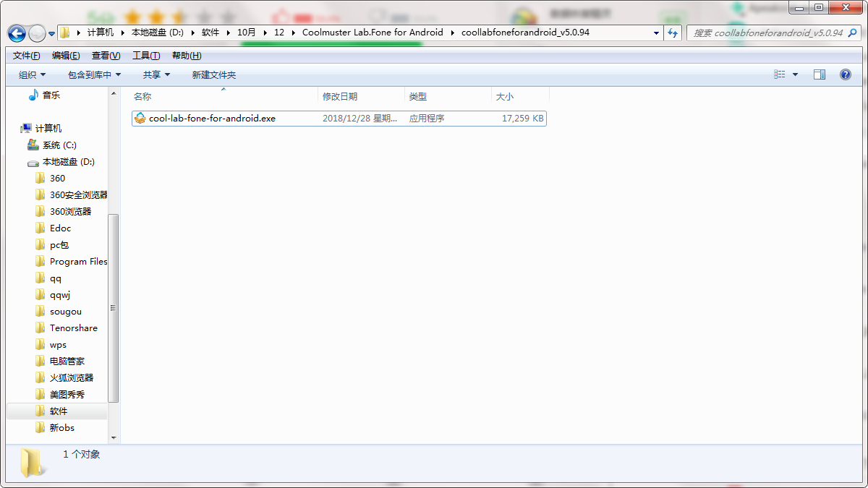Image resolution: width=868 pixels, height=488 pixels.
Task: Open the wps folder
Action: pyautogui.click(x=58, y=344)
